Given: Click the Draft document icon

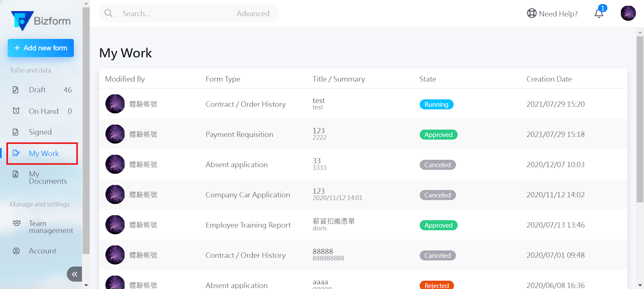Looking at the screenshot, I should (16, 90).
